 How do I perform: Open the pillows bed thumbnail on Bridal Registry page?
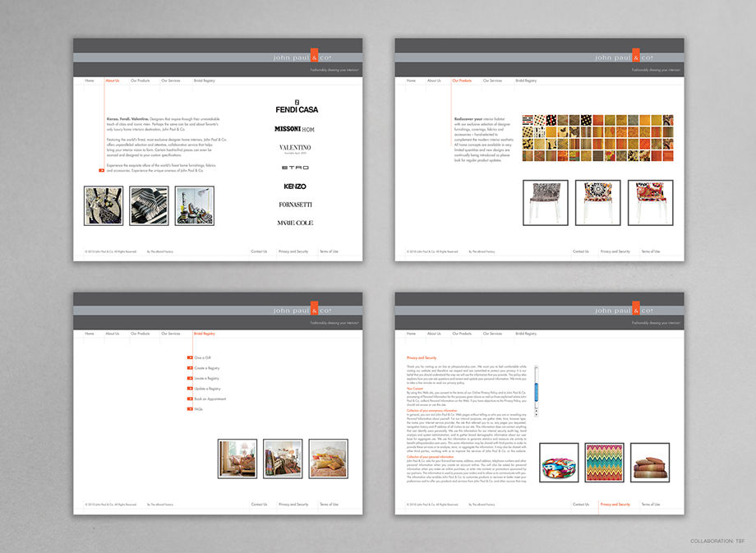pyautogui.click(x=329, y=459)
